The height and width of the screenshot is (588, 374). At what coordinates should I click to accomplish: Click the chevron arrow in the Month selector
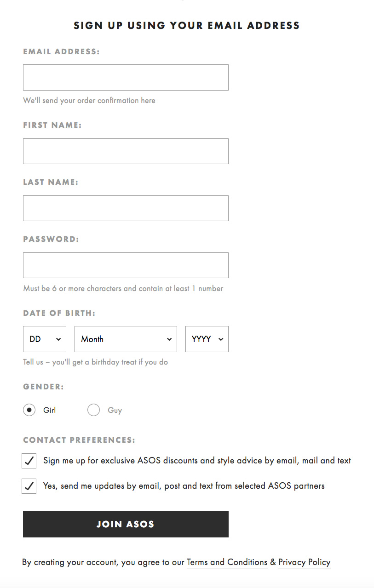pyautogui.click(x=169, y=339)
